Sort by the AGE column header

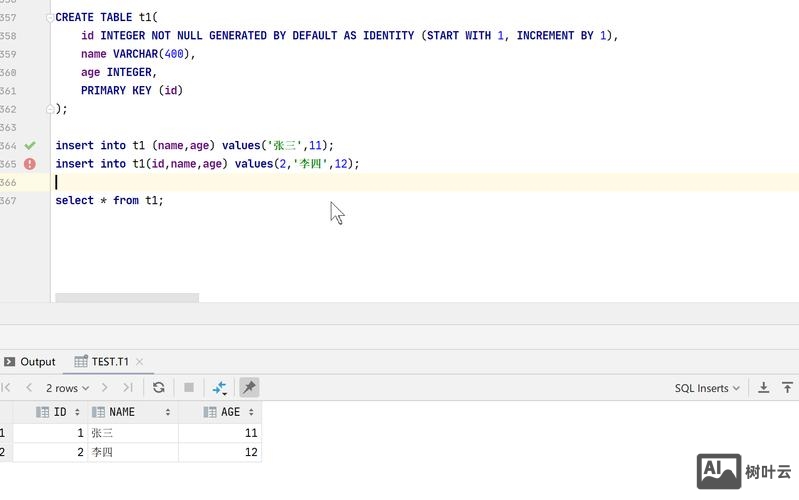click(230, 412)
